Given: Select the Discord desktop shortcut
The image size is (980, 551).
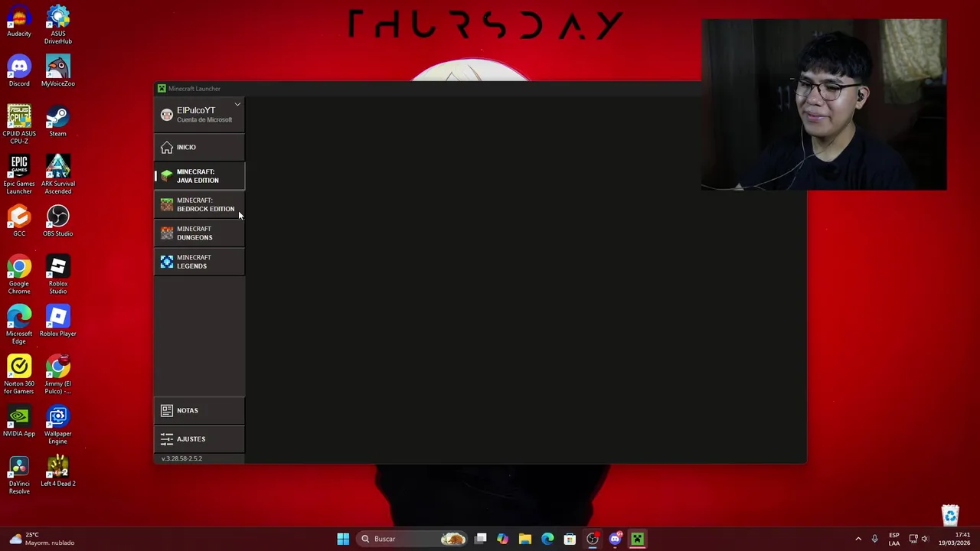Looking at the screenshot, I should click(x=19, y=71).
